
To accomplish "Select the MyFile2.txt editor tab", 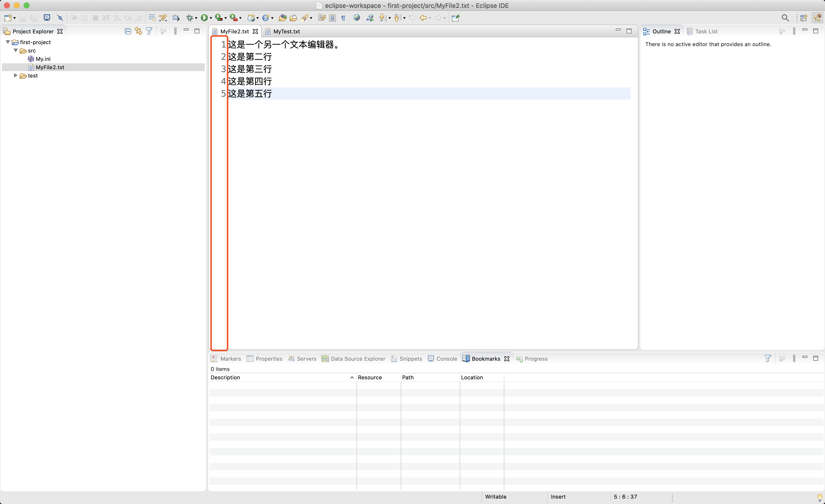I will (234, 31).
